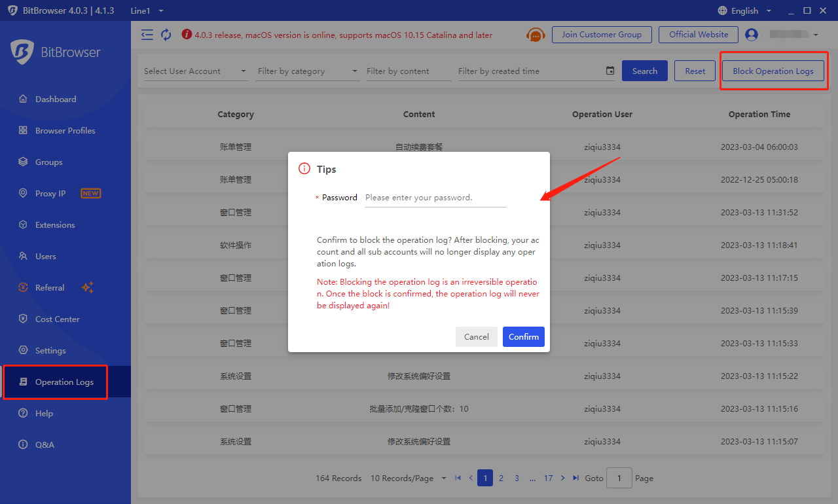Select current page 1 in pagination
The height and width of the screenshot is (504, 838).
click(x=485, y=478)
